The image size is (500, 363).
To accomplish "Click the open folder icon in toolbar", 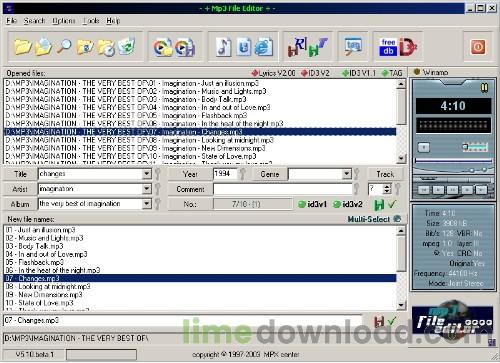I will click(x=23, y=47).
